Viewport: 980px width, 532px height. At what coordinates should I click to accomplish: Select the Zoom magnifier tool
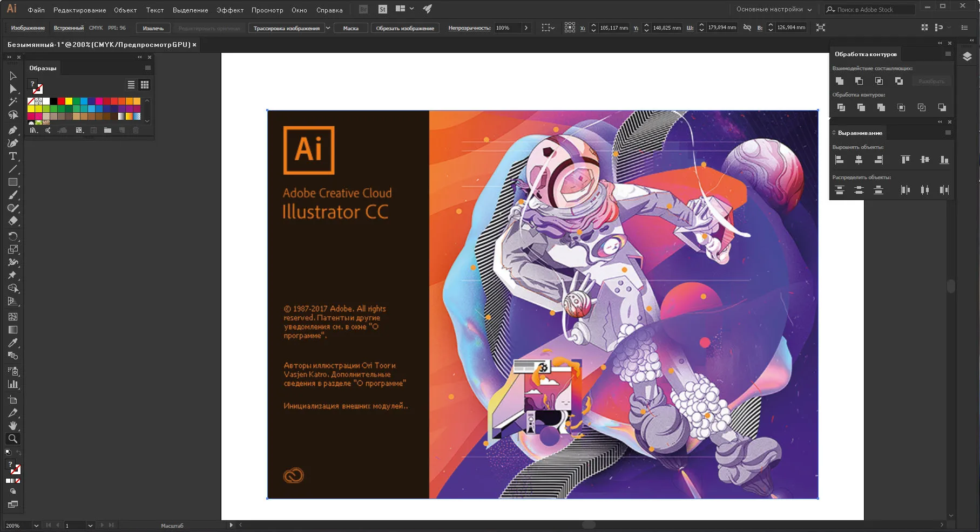click(x=13, y=439)
